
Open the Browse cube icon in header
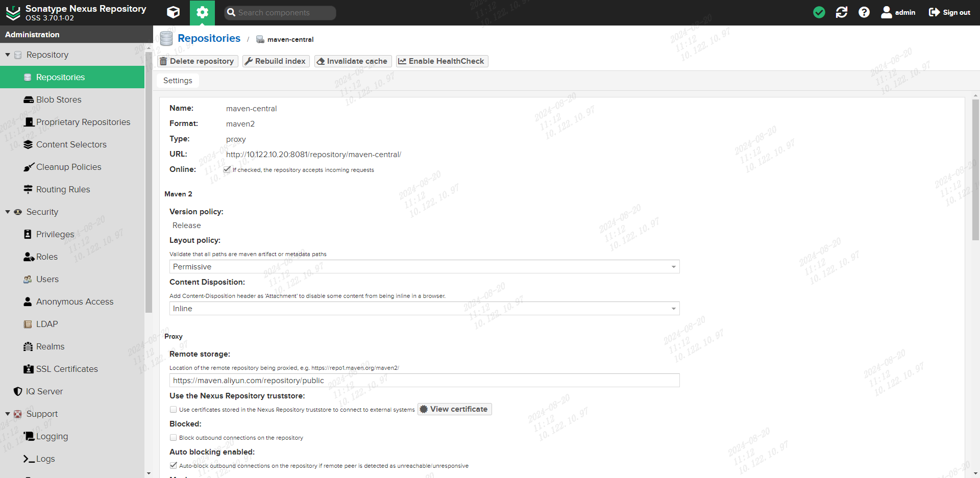(x=174, y=12)
